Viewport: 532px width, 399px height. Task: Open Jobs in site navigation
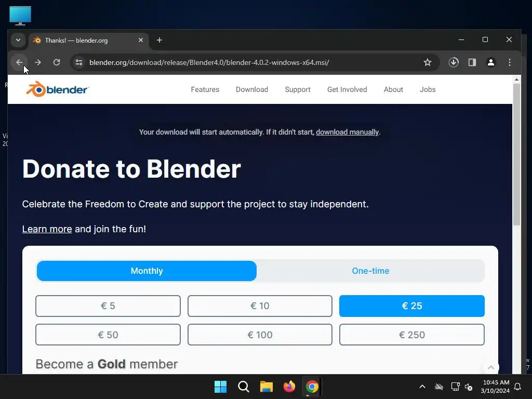(428, 89)
